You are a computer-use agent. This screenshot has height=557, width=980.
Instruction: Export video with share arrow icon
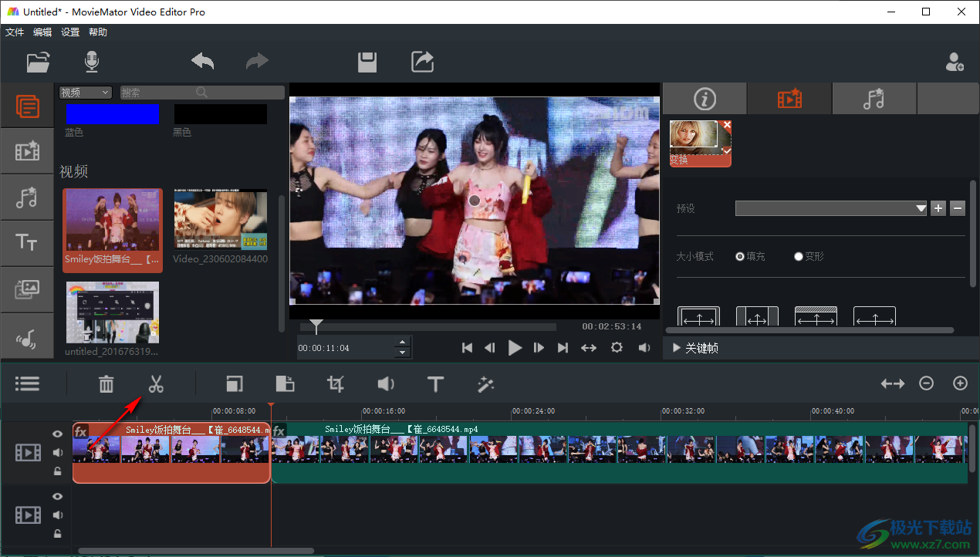pyautogui.click(x=423, y=62)
